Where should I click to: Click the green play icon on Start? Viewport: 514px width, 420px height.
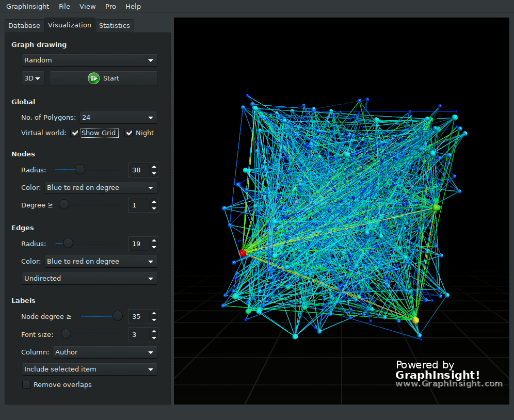tap(93, 78)
